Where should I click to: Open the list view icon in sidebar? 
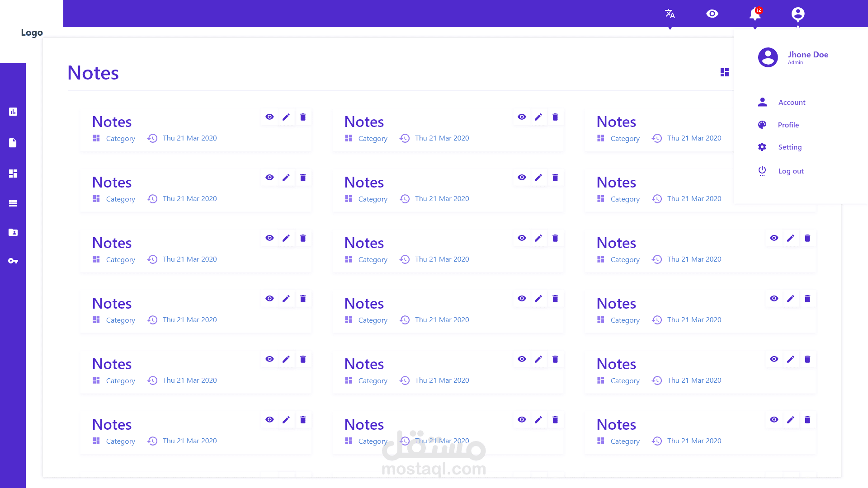tap(13, 203)
